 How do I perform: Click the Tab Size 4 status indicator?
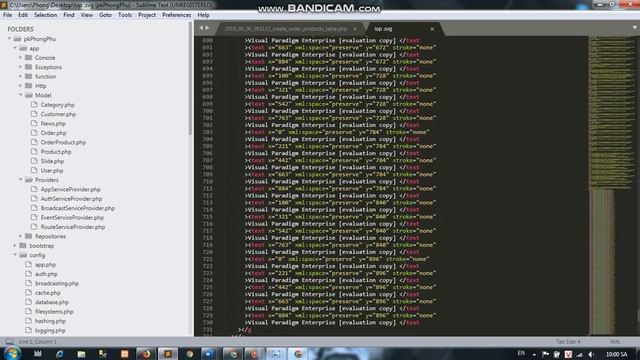tap(568, 342)
